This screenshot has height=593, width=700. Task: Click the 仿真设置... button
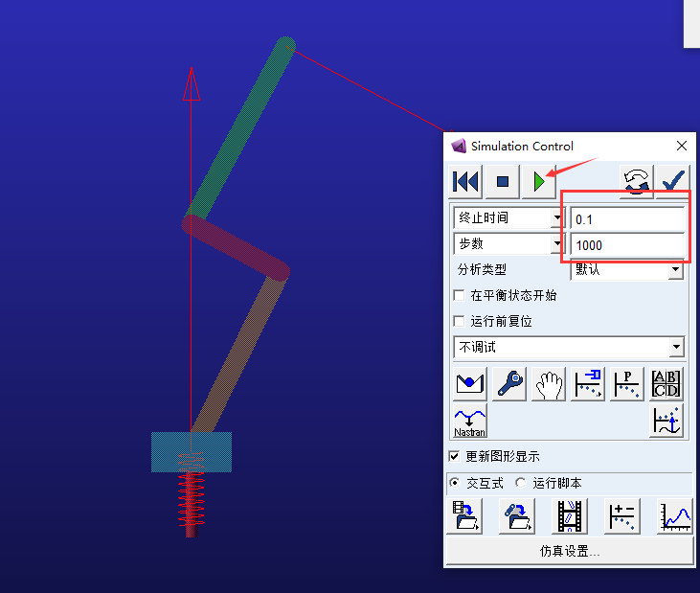[x=569, y=552]
